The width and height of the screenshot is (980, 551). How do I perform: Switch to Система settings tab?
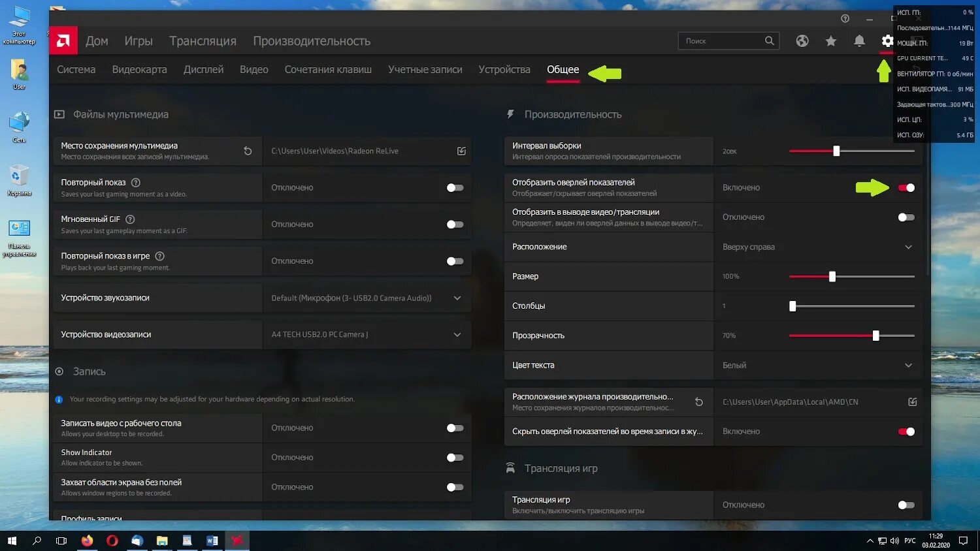pos(76,70)
